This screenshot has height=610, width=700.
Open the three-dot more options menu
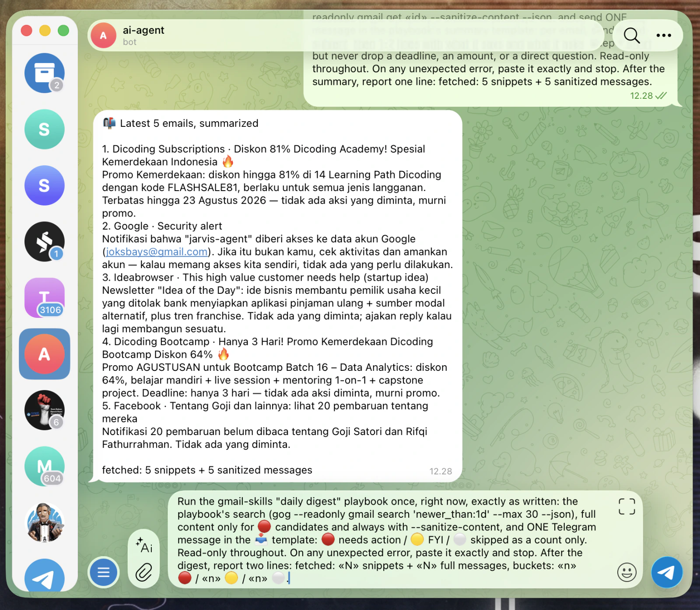[x=664, y=35]
